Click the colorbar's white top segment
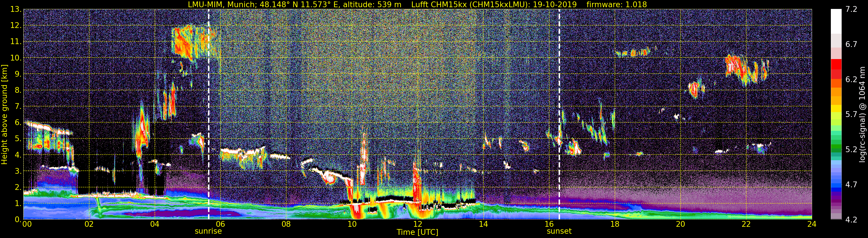Viewport: 868px width, 238px height. click(x=836, y=21)
